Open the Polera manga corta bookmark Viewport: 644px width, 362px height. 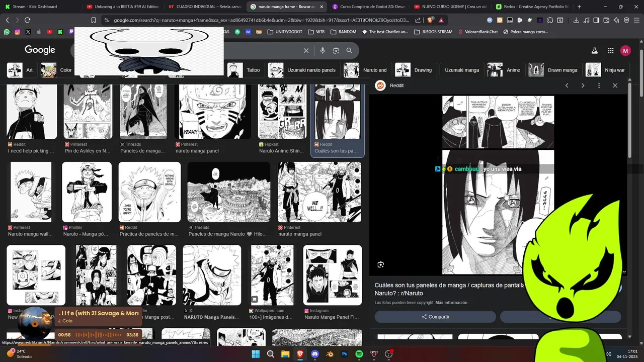tap(526, 32)
